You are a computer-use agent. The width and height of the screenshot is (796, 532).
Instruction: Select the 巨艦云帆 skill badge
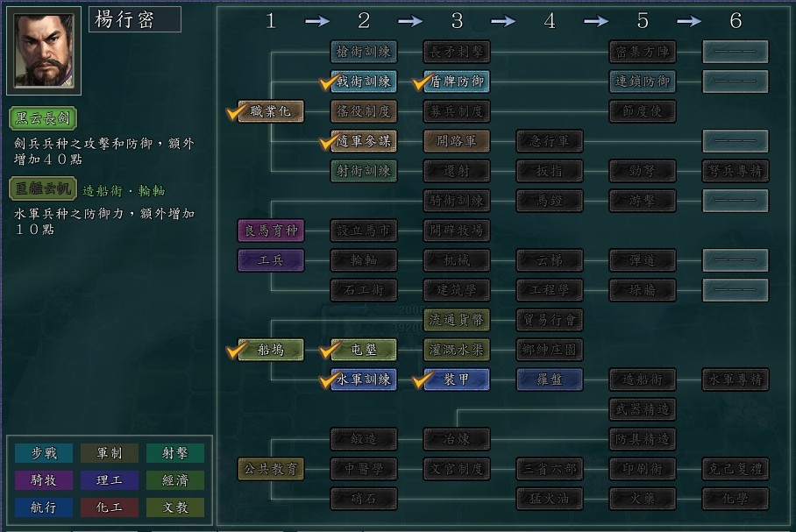[43, 189]
